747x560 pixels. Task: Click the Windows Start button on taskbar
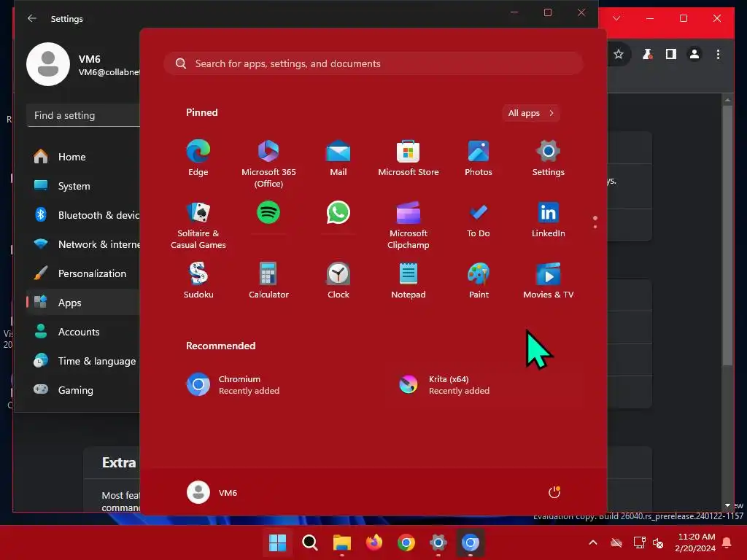(x=278, y=542)
